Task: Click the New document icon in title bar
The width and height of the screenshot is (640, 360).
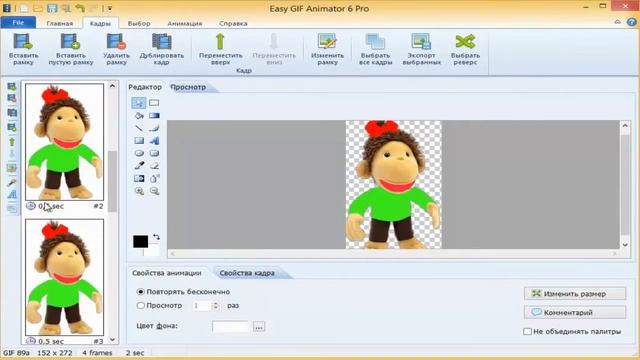Action: coord(24,8)
